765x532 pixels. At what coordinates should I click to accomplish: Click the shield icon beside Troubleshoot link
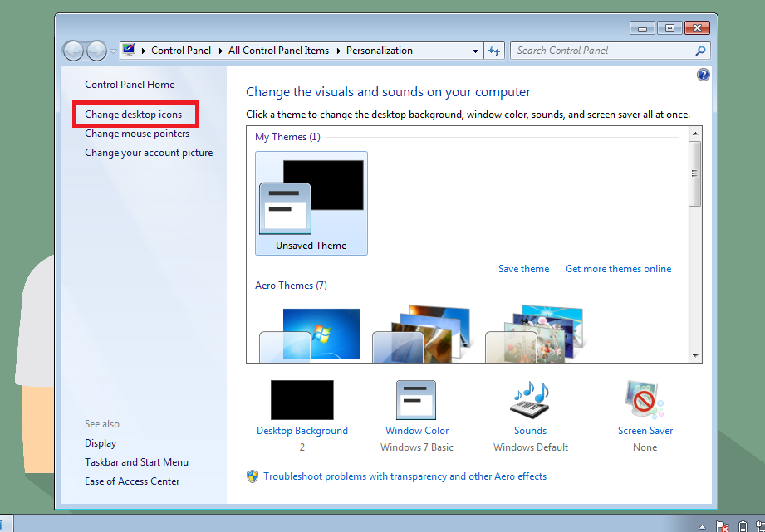point(253,476)
